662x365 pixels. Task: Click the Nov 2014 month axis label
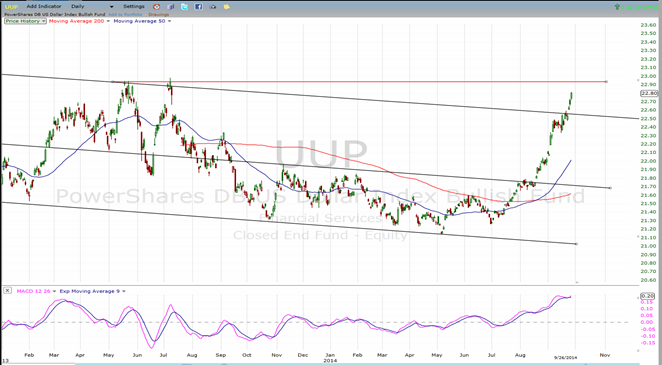tap(605, 355)
